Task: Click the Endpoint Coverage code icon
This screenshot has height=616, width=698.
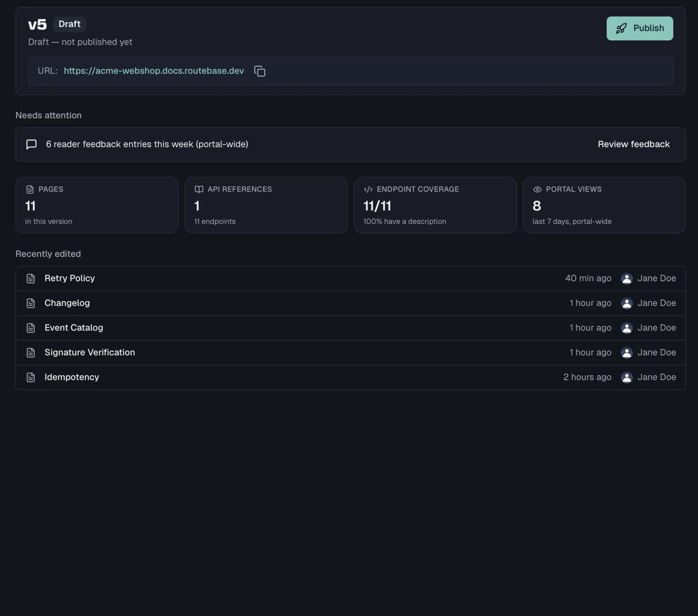Action: (x=368, y=189)
